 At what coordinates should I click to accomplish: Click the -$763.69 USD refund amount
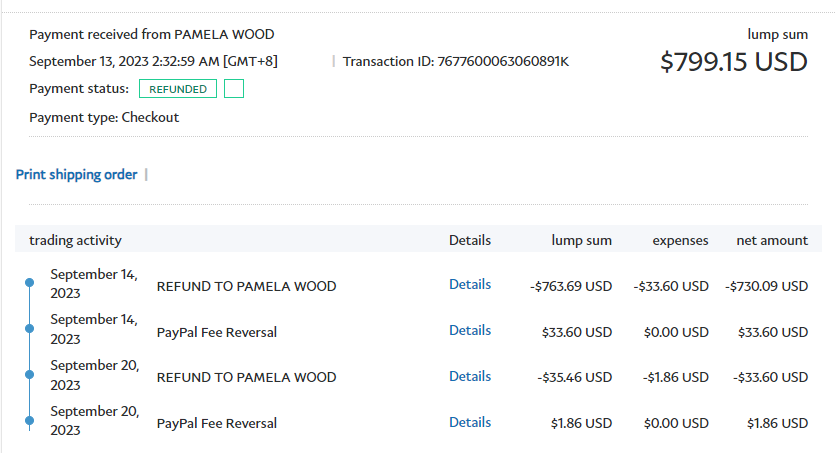click(570, 286)
